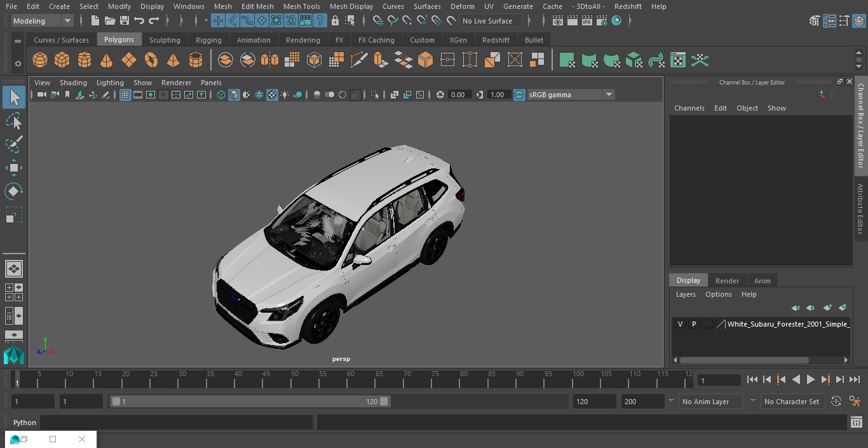Open the Deform menu
Viewport: 868px width, 448px height.
click(462, 6)
